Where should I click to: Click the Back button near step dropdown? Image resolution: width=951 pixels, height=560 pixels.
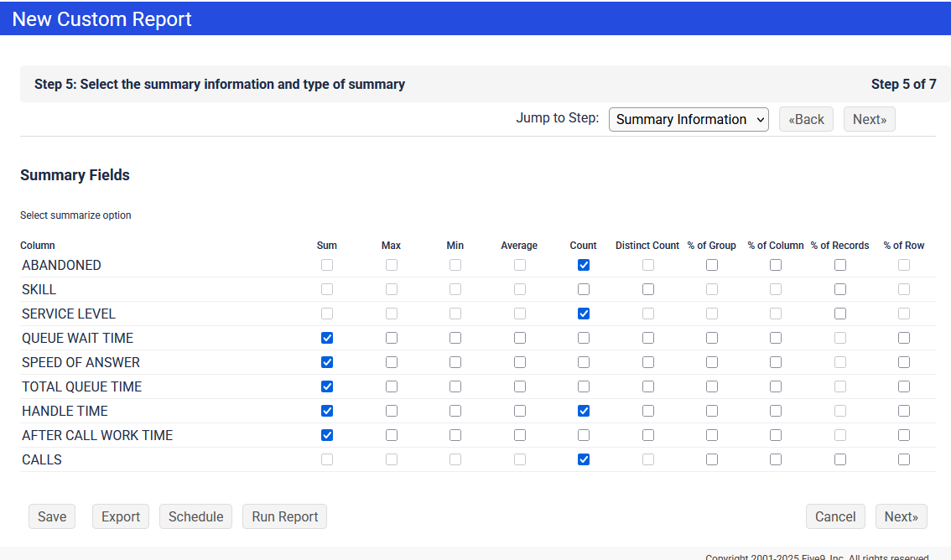point(806,119)
